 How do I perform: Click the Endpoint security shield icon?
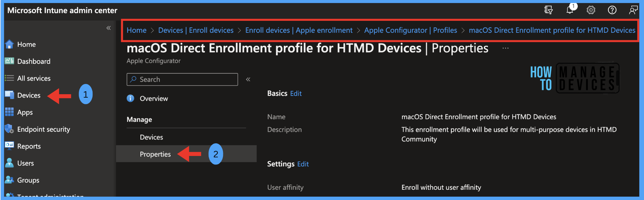click(9, 129)
